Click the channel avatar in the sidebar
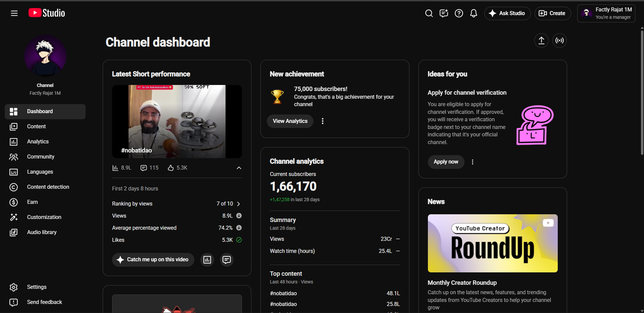This screenshot has width=644, height=313. (x=45, y=56)
